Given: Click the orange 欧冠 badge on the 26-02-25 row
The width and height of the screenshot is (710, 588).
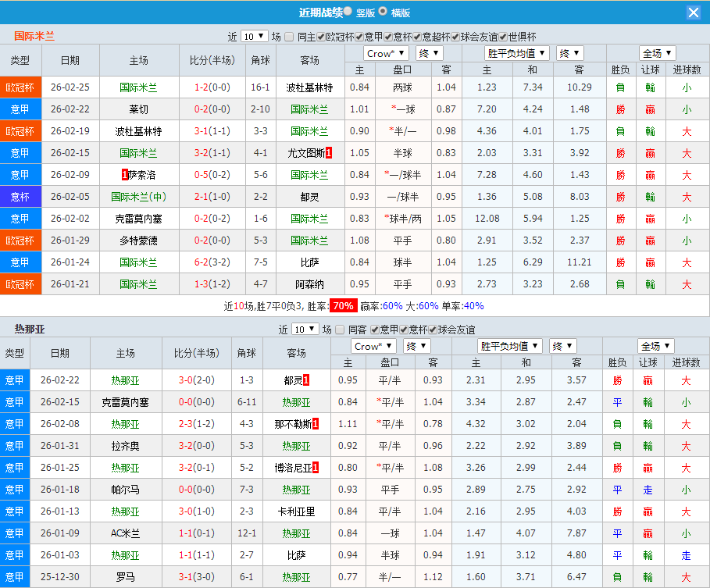Looking at the screenshot, I should pyautogui.click(x=21, y=87).
